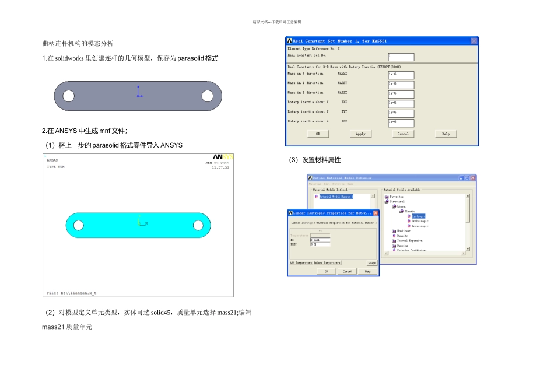Select the Anisotropic material model
This screenshot has width=554, height=392.
point(420,226)
